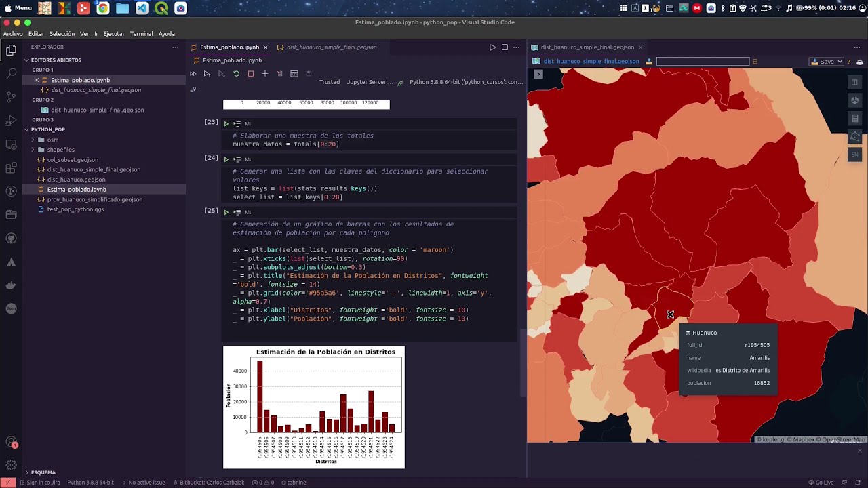
Task: Toggle 3D map view in kepler
Action: pos(854,100)
